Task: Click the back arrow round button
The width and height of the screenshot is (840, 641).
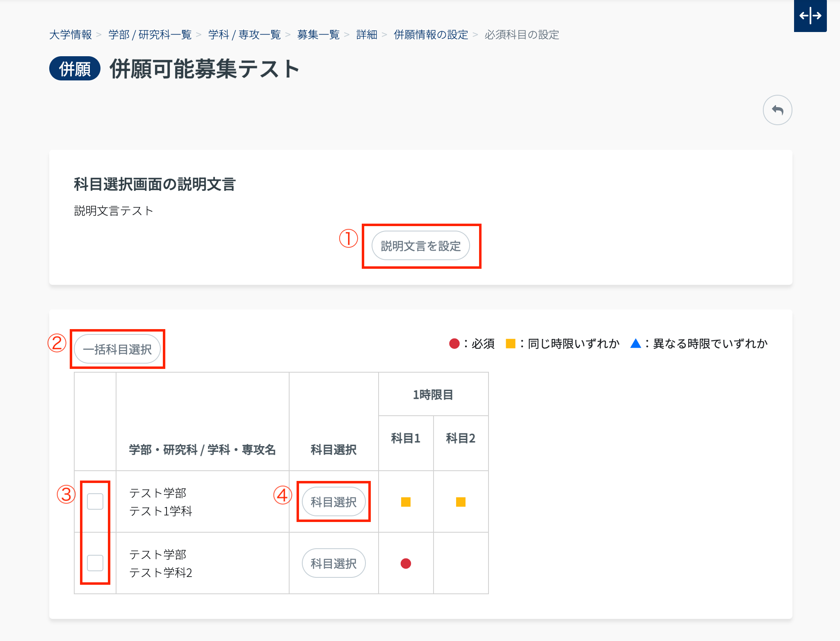Action: coord(777,110)
